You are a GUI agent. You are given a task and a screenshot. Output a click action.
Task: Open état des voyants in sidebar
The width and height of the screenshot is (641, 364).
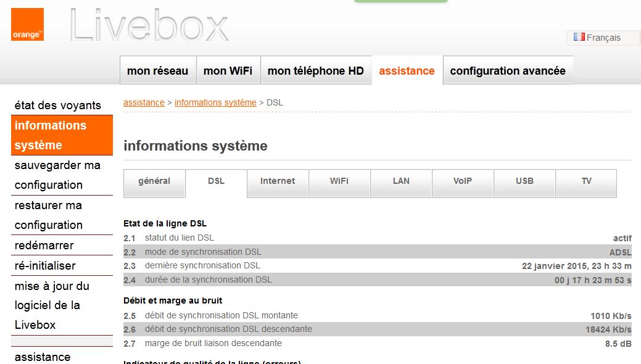point(57,105)
